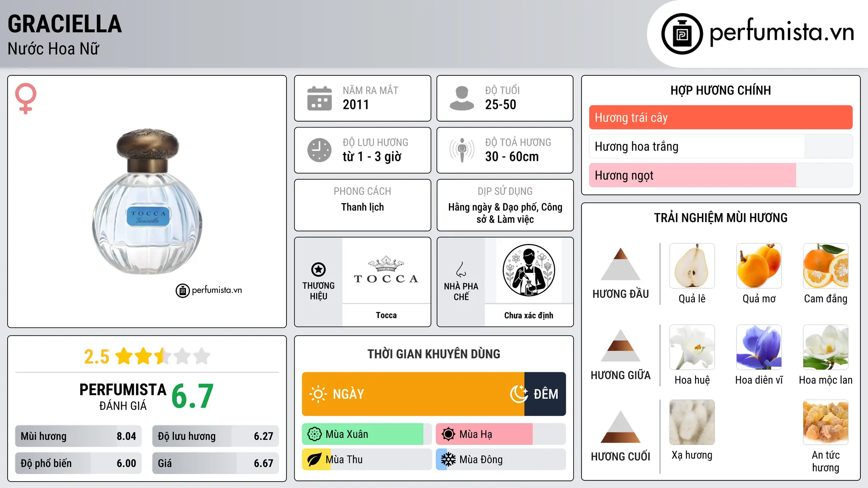The image size is (868, 488).
Task: Click the age range 25-50 value
Action: tap(501, 105)
